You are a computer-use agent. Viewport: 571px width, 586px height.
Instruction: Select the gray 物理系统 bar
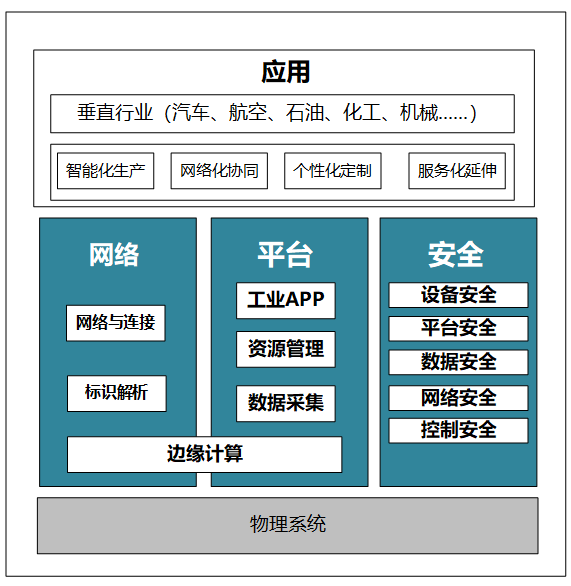tap(288, 525)
